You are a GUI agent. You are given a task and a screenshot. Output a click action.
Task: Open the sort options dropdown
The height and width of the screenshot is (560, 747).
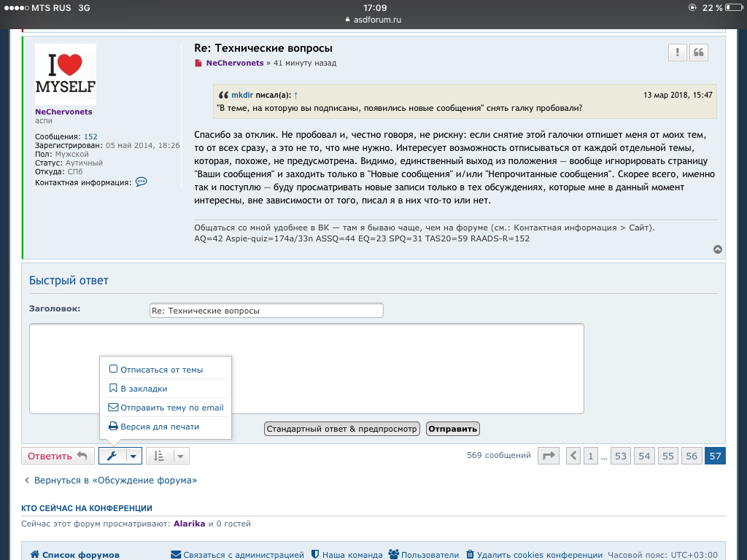point(168,456)
